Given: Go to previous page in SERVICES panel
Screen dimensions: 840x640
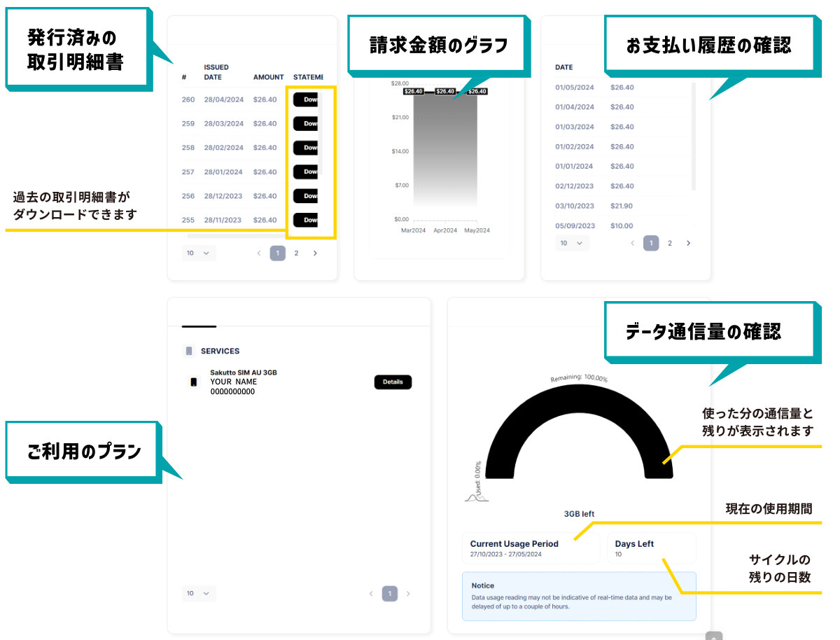Looking at the screenshot, I should pyautogui.click(x=371, y=593).
